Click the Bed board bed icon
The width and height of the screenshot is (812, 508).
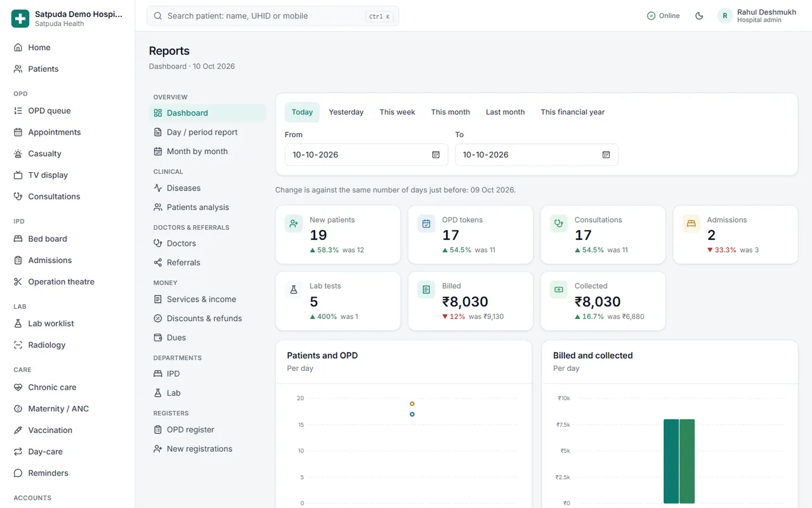click(18, 239)
